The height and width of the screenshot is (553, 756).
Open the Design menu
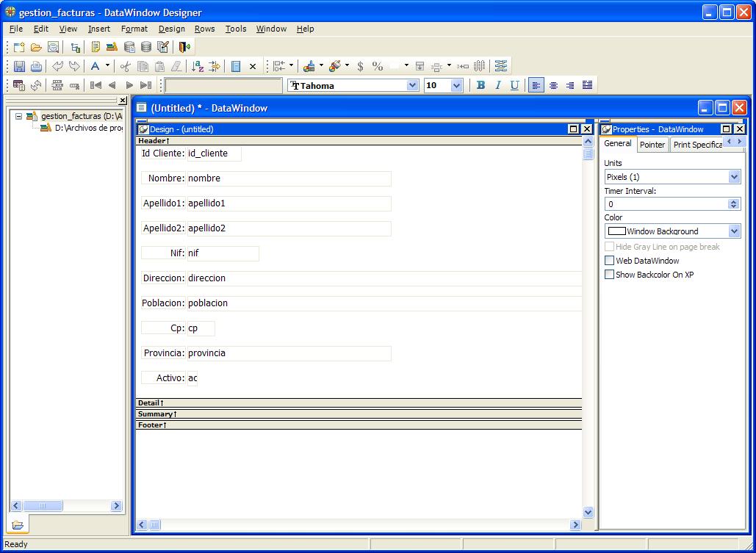pos(172,29)
